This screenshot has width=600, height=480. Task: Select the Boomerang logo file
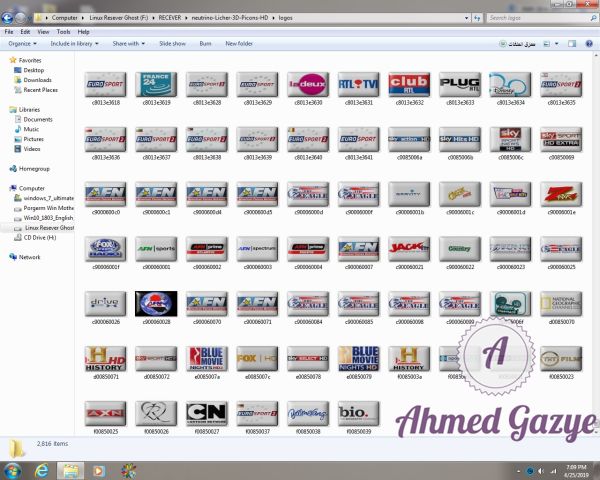tap(308, 413)
